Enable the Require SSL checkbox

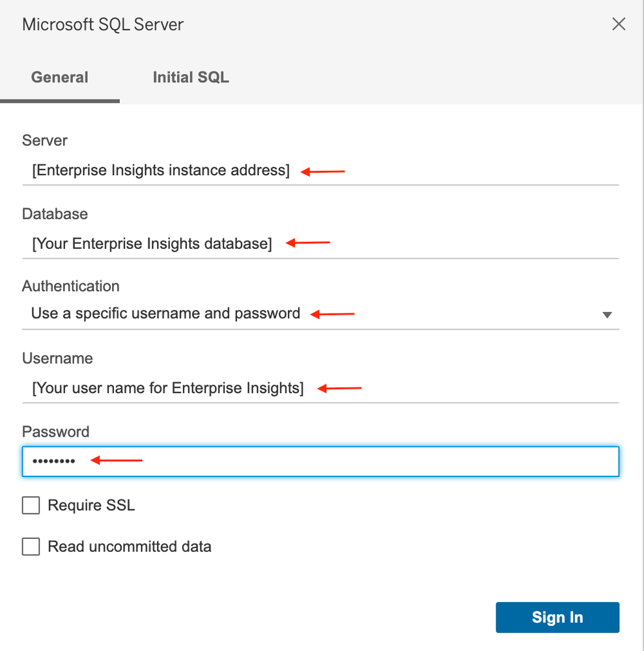click(31, 506)
